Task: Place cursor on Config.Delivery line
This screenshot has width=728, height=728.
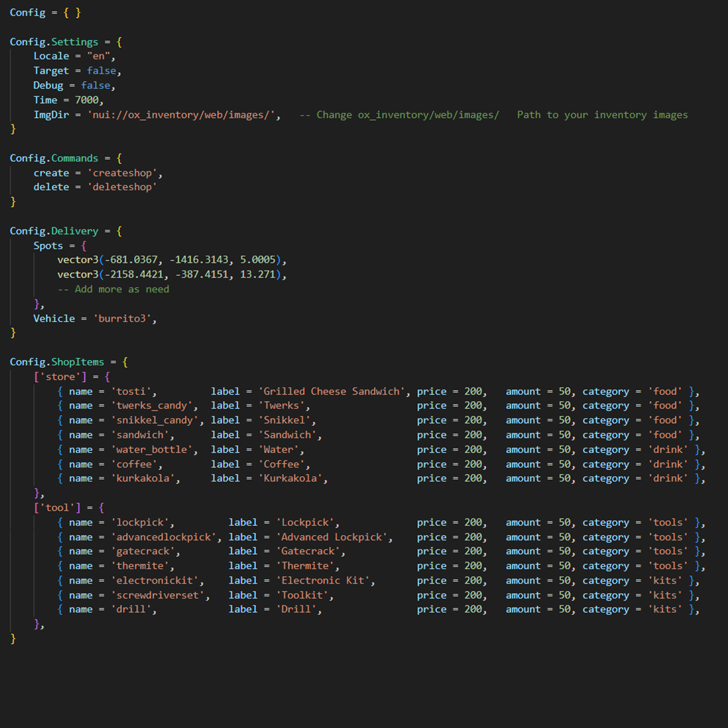Action: [x=66, y=231]
